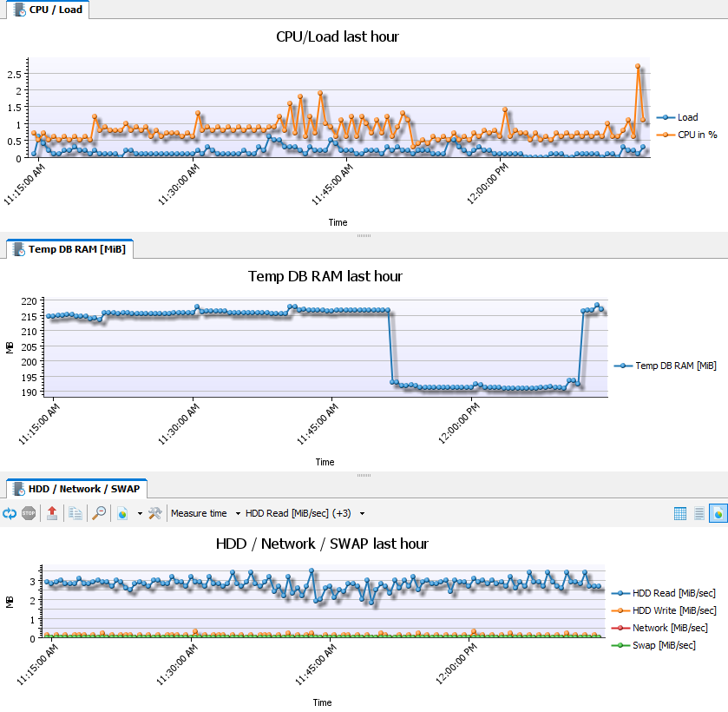Click the splitter handle below CPU/Load chart
728x712 pixels.
(364, 235)
